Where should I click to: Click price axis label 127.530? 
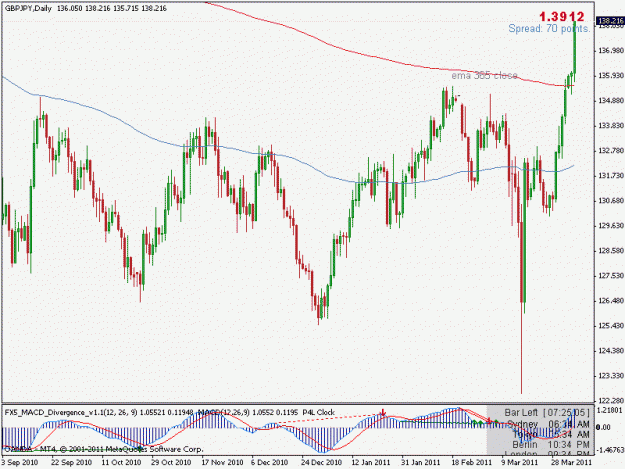click(611, 276)
